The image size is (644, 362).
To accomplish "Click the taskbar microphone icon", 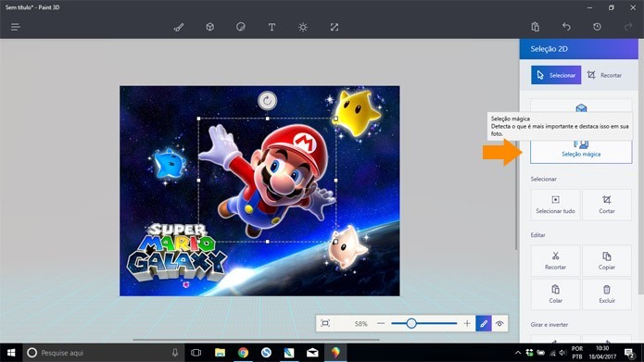I will [x=175, y=353].
